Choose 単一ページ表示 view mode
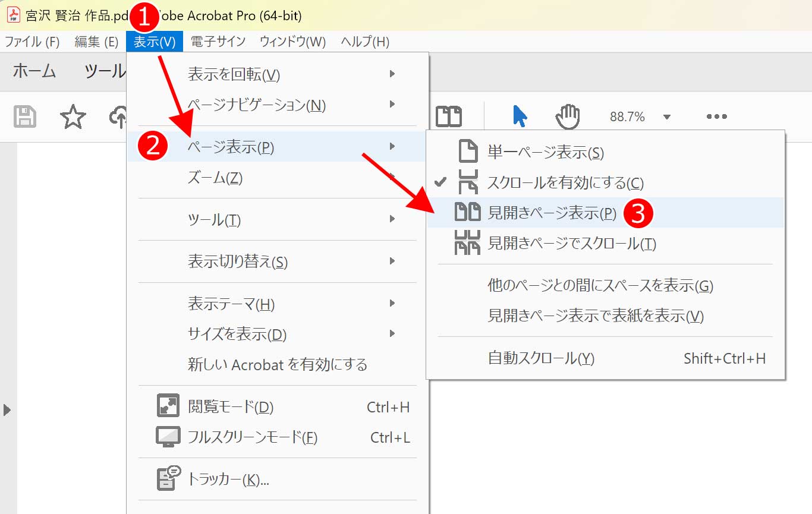 [606, 152]
